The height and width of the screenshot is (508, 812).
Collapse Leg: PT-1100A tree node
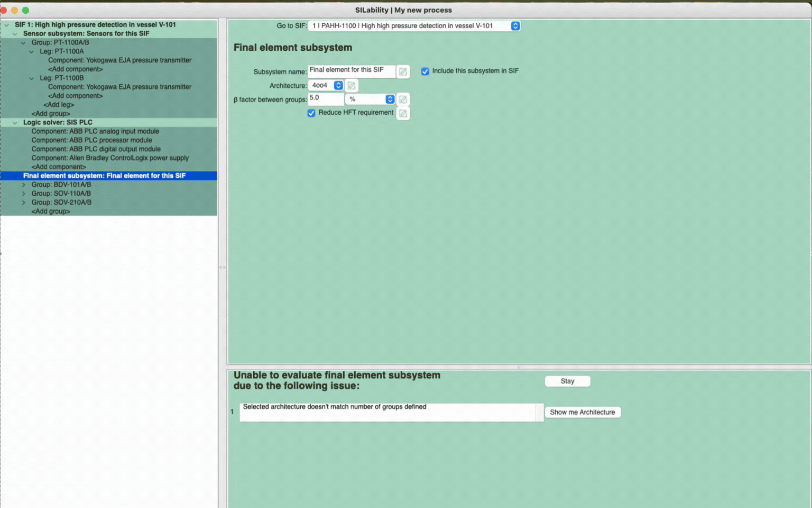pos(32,51)
